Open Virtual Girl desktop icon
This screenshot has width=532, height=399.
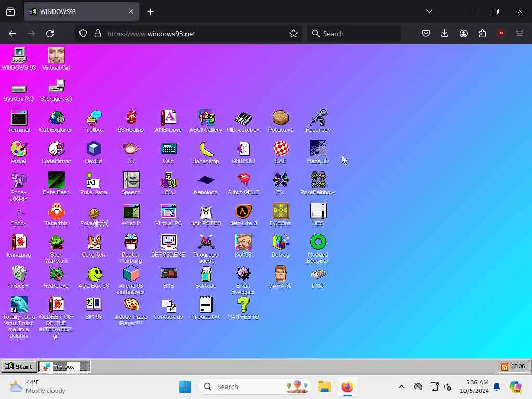56,59
